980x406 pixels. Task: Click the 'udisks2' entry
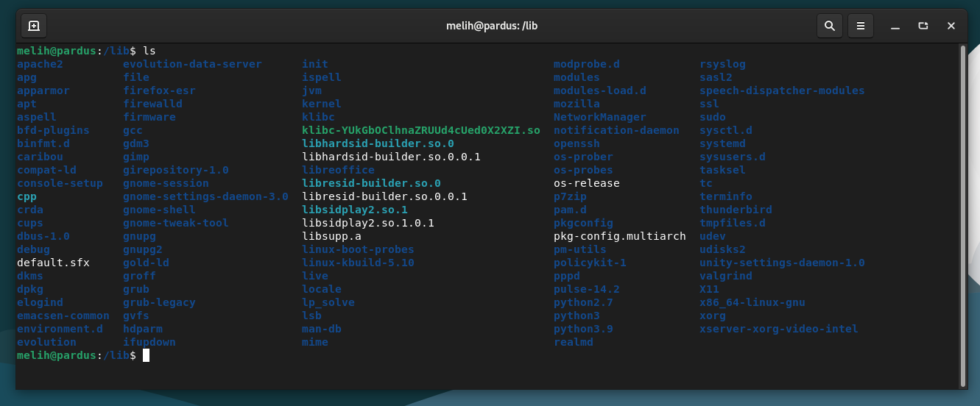tap(722, 249)
